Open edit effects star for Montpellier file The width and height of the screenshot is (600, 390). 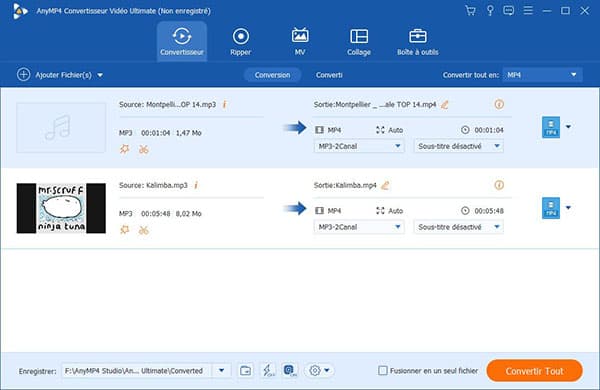(124, 149)
